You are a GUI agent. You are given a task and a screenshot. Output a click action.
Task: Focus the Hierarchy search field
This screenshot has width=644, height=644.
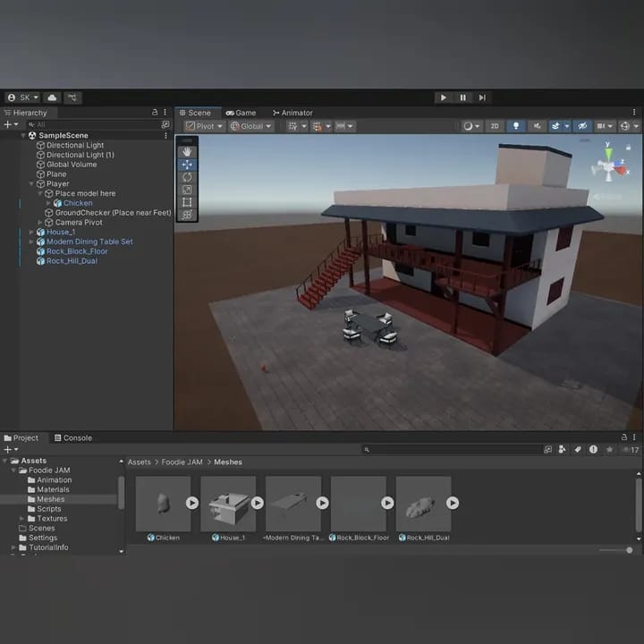[93, 124]
